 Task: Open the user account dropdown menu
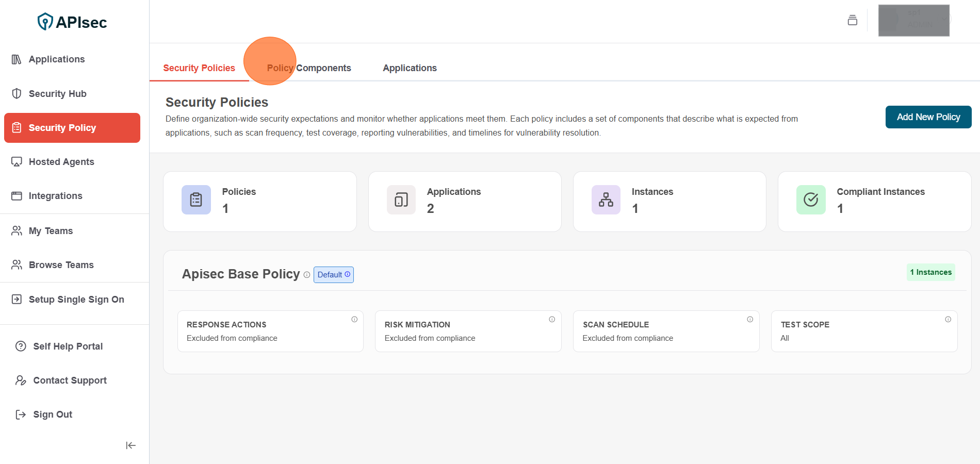[x=913, y=21]
